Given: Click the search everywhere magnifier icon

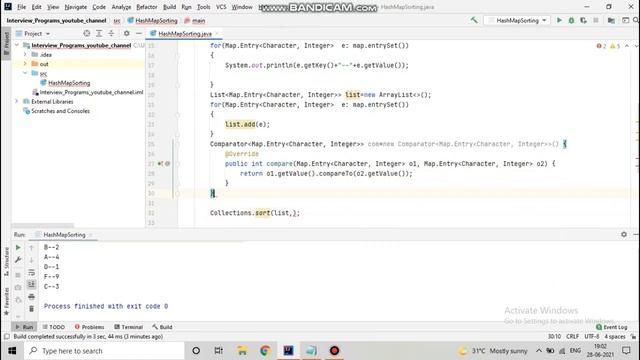Looking at the screenshot, I should 636,20.
